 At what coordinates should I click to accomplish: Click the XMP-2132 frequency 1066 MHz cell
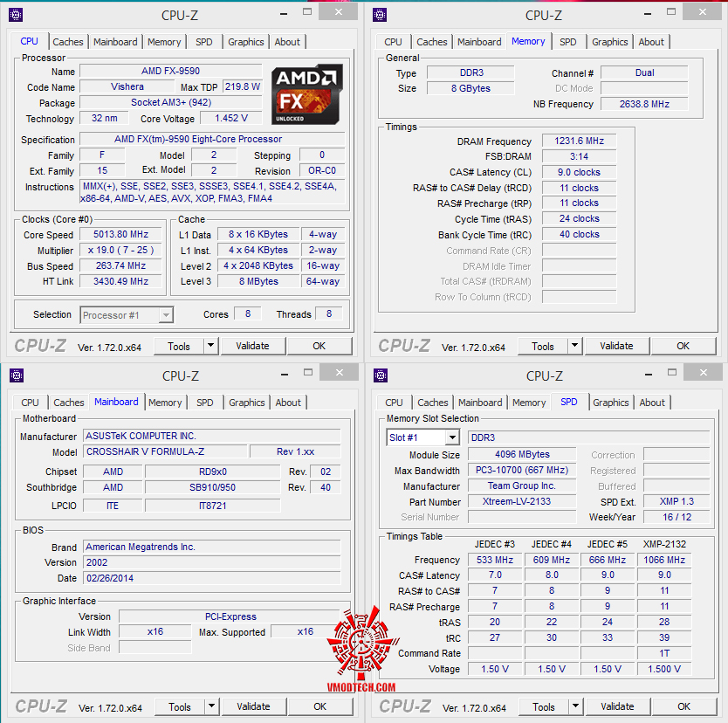[664, 560]
